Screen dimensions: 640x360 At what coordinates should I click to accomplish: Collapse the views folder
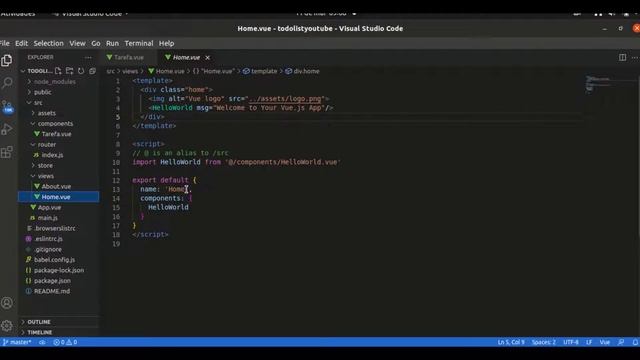(46, 176)
